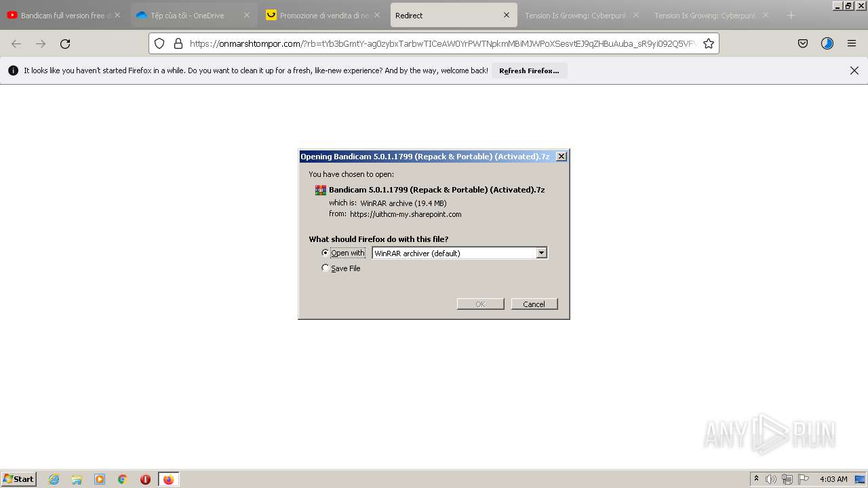Close the Opening Bandicam dialog
This screenshot has width=868, height=488.
point(561,157)
